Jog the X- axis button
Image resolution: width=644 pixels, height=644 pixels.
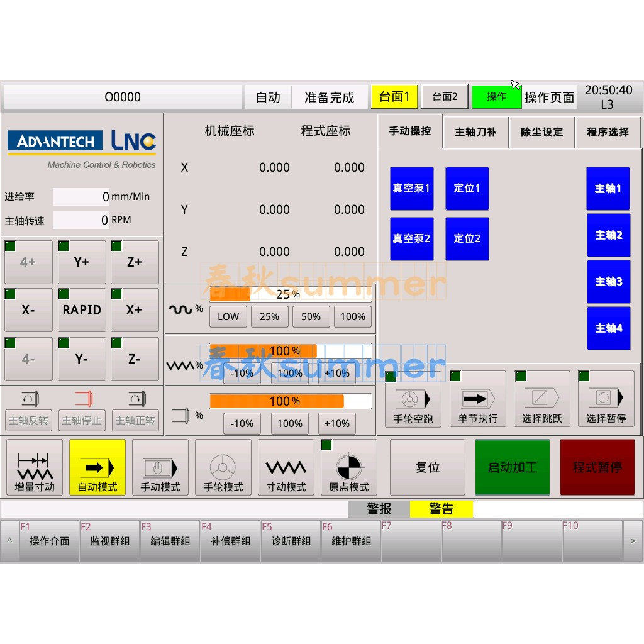(28, 309)
